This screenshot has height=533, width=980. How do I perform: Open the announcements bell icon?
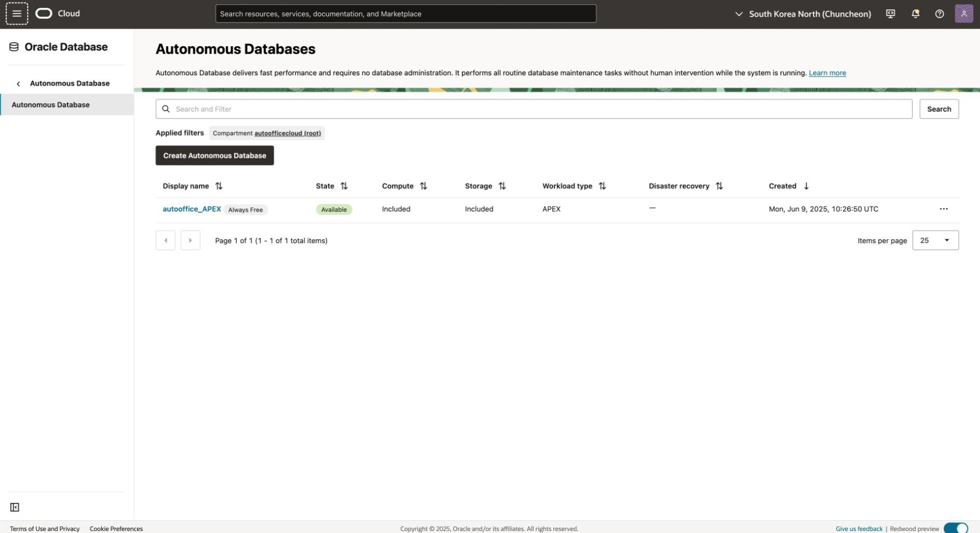[x=915, y=14]
